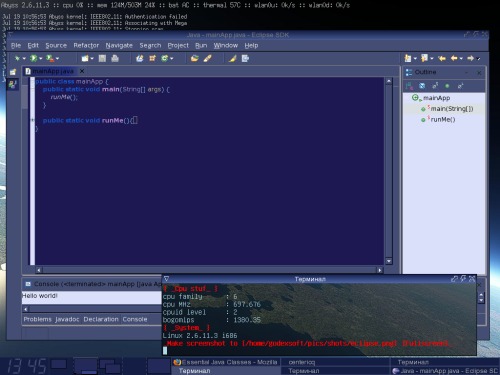Click editor vertical scrollbar down arrow
This screenshot has height=375, width=500.
(x=389, y=261)
